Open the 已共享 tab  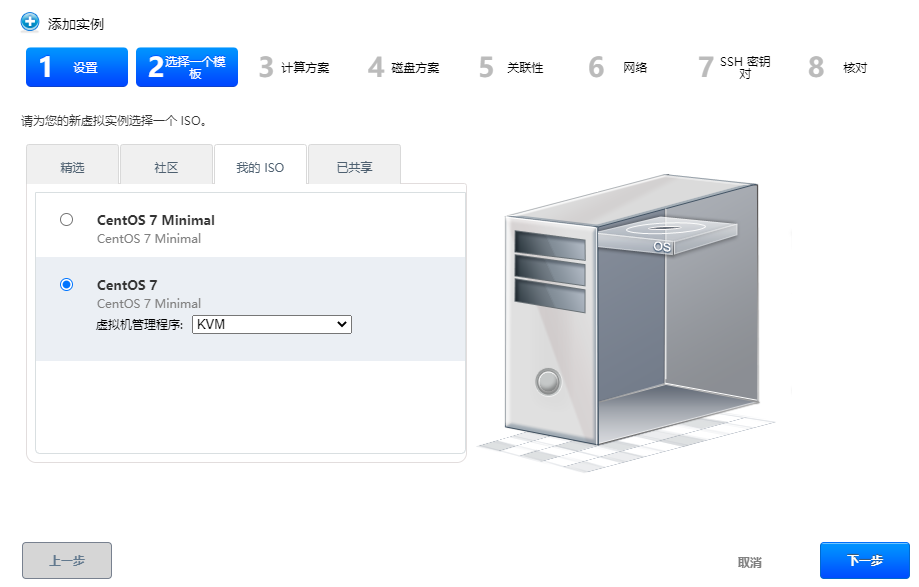(355, 164)
